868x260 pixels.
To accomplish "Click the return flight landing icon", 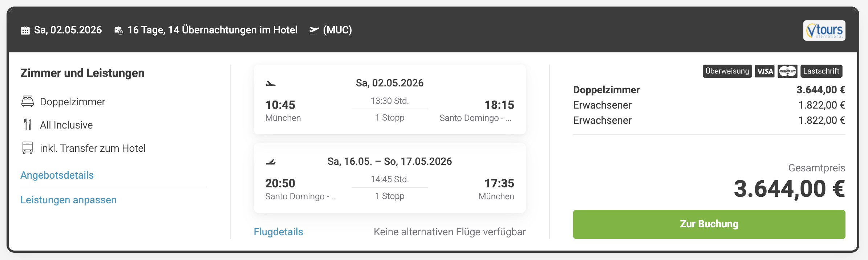I will coord(271,162).
